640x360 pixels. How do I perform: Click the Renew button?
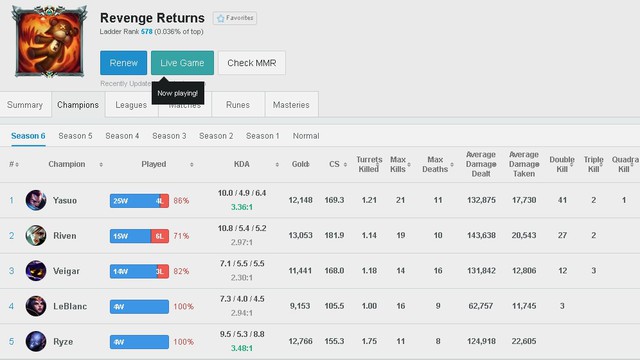123,63
